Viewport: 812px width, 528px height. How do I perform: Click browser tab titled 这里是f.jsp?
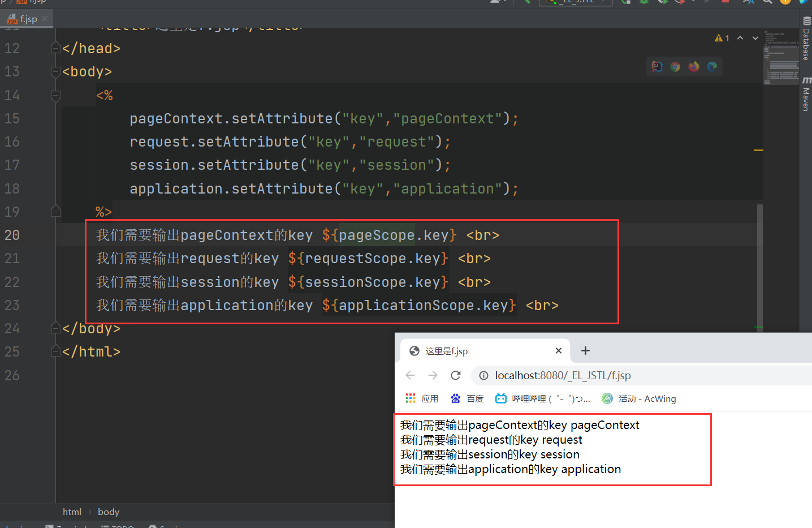(485, 351)
